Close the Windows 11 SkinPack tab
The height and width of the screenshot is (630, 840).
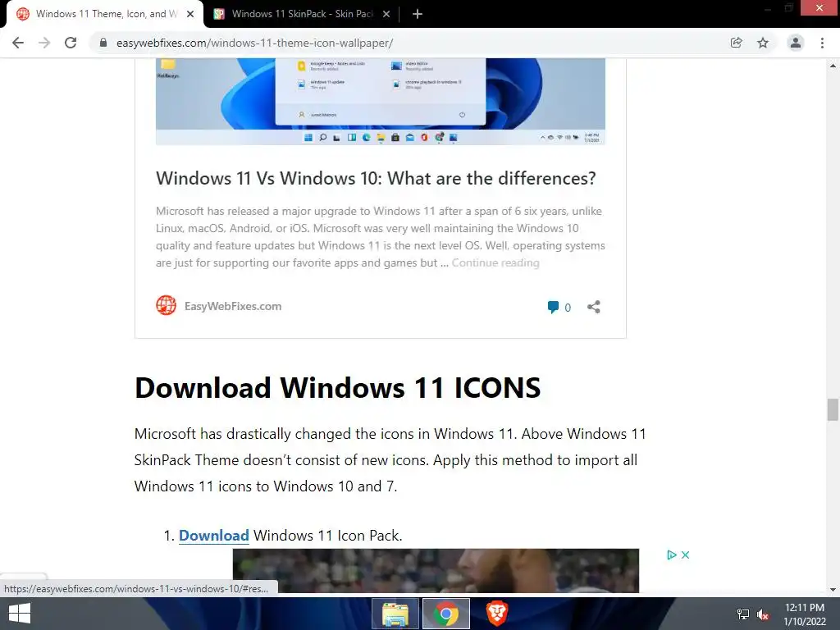point(386,14)
